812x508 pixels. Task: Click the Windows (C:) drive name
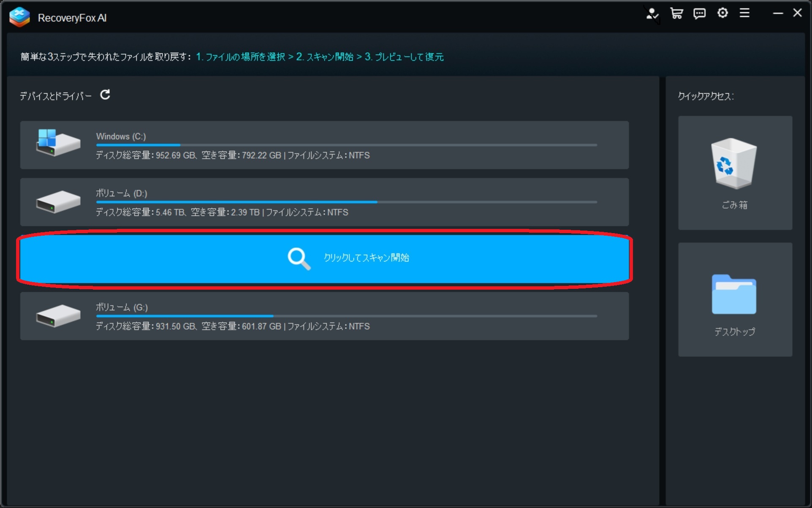[x=121, y=136]
